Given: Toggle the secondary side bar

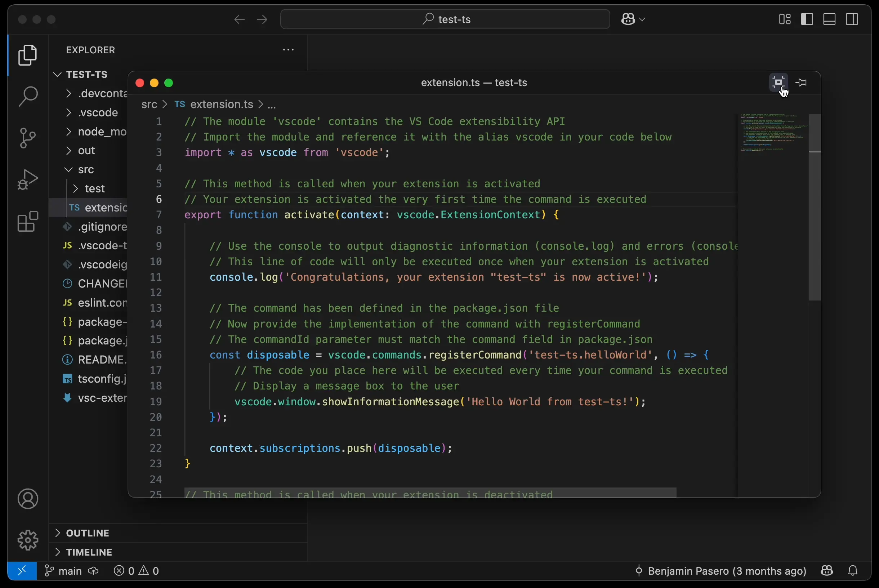Looking at the screenshot, I should (x=852, y=19).
